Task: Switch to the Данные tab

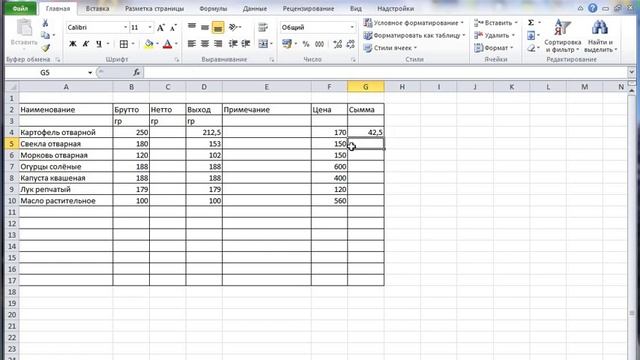Action: tap(255, 9)
